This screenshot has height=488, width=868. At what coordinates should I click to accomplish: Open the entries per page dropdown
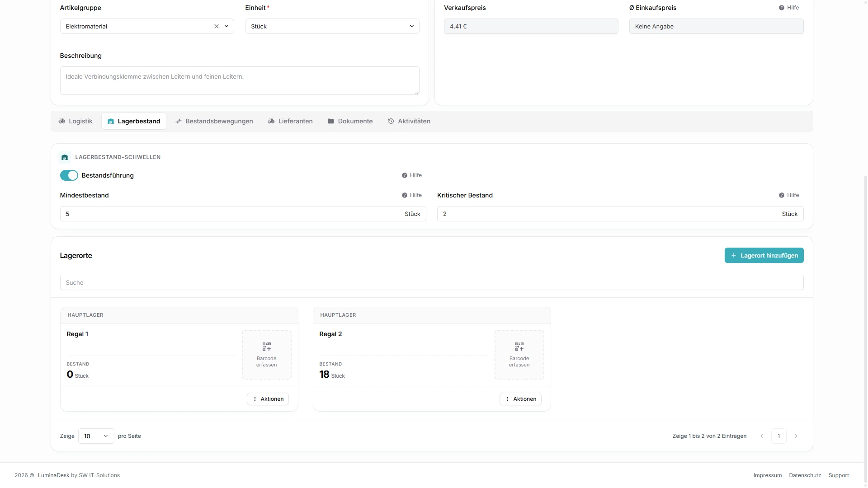(96, 436)
